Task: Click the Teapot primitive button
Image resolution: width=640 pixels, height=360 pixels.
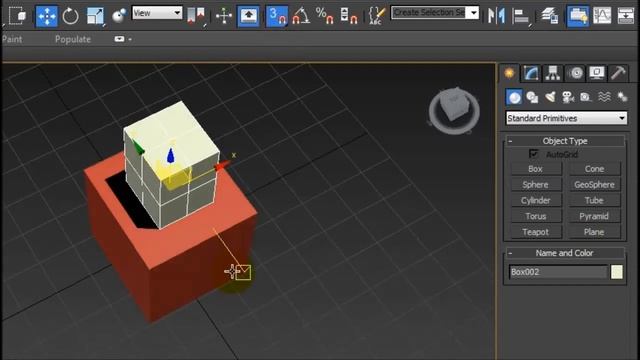Action: pos(536,232)
